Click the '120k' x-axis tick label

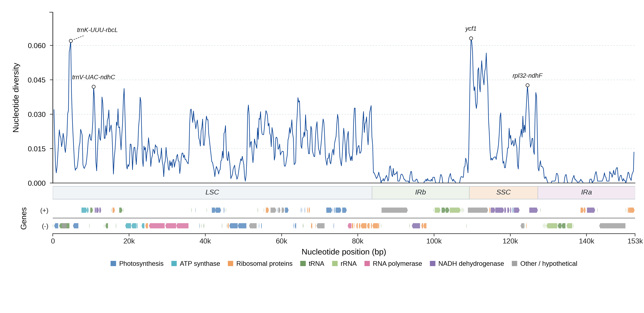(510, 241)
